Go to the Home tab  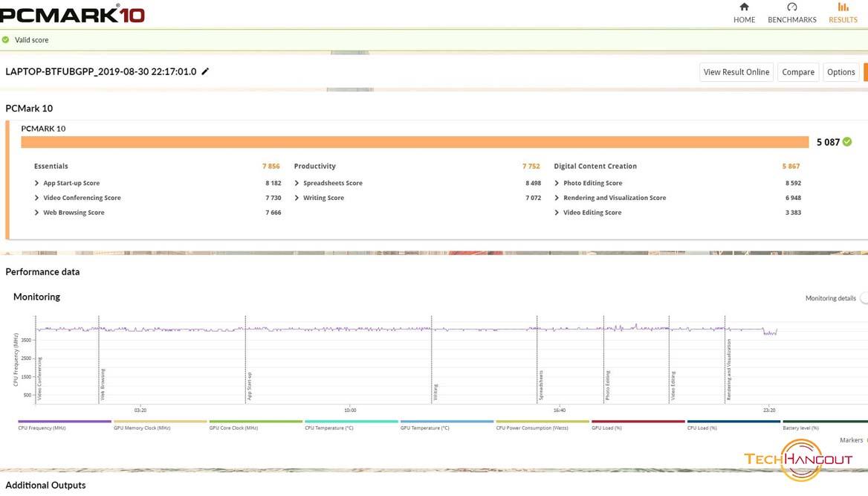pyautogui.click(x=744, y=13)
